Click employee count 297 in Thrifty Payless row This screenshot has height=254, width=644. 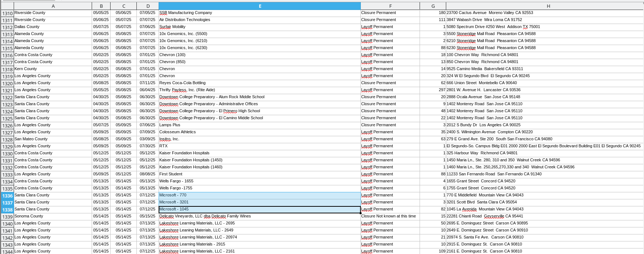[433, 90]
